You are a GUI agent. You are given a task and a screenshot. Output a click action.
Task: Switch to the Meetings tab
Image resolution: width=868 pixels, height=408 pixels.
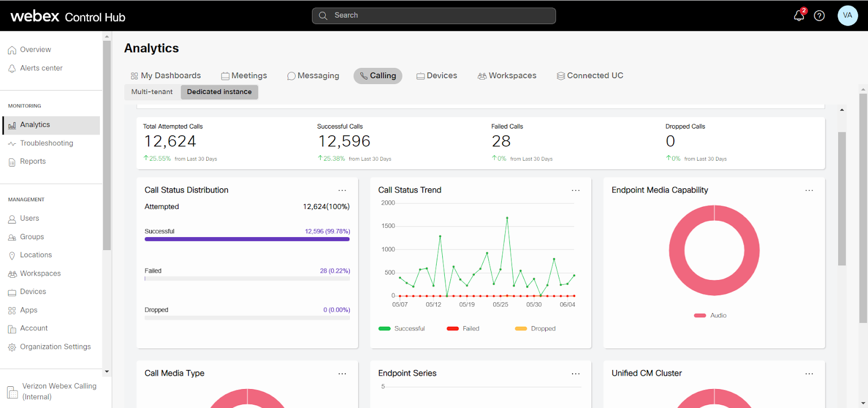point(244,76)
